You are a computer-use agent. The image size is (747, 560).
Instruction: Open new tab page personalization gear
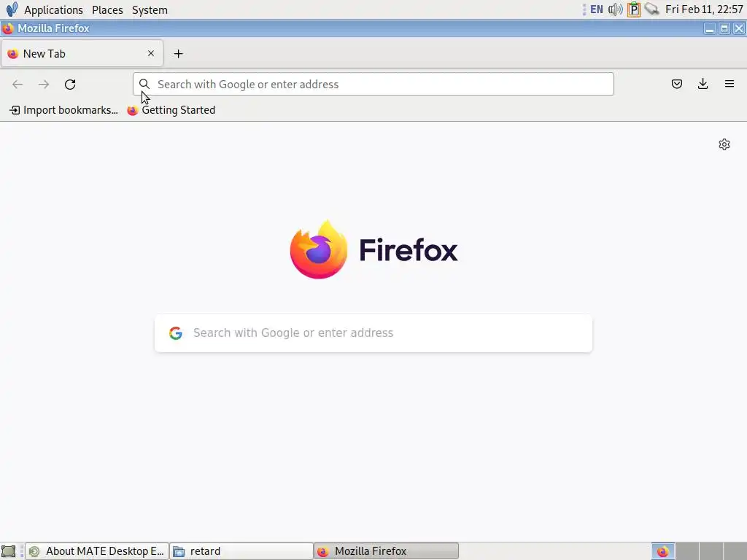click(x=724, y=144)
